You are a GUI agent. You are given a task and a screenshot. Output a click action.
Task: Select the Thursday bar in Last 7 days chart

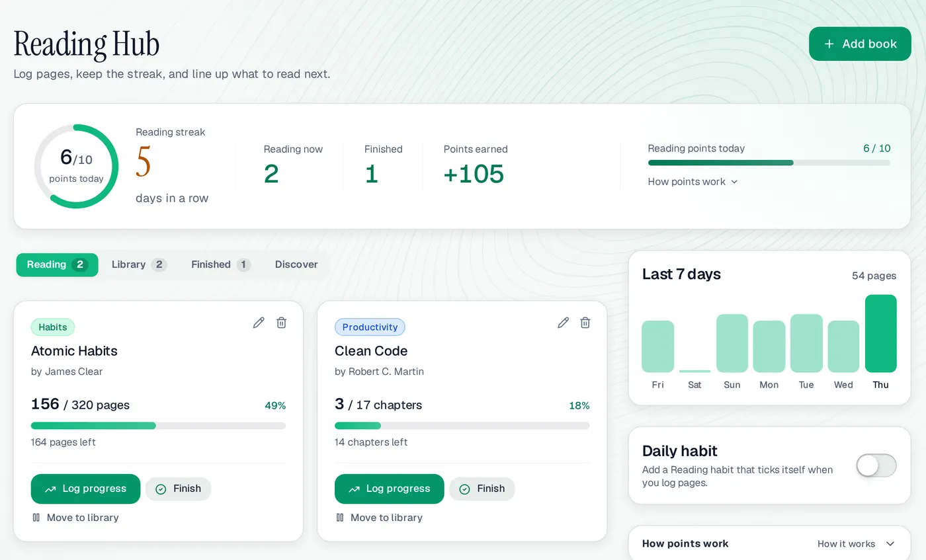point(880,333)
